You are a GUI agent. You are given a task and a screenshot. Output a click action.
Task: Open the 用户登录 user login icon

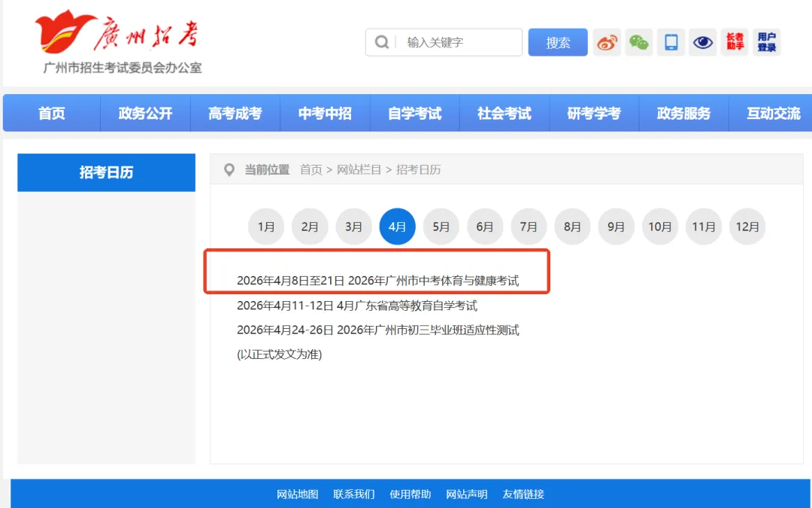coord(766,42)
